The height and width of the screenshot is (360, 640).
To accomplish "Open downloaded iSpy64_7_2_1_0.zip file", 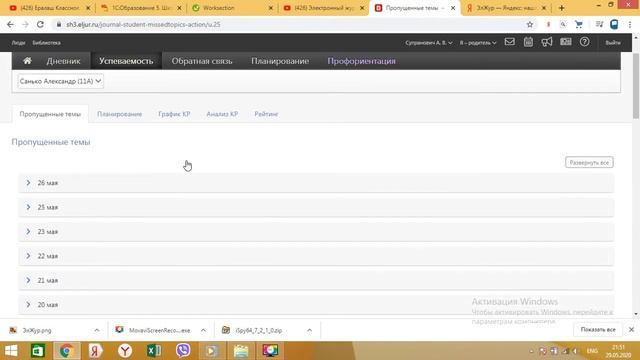I will (259, 330).
